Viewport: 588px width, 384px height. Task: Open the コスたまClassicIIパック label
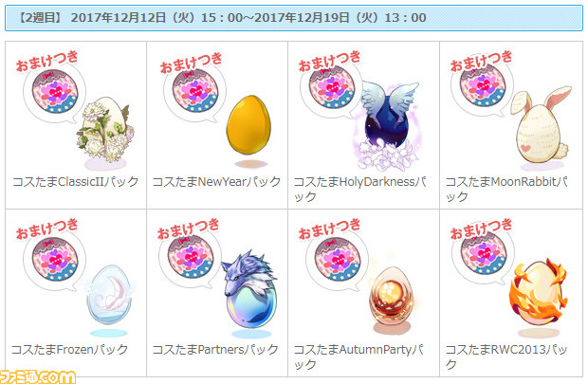coord(75,182)
